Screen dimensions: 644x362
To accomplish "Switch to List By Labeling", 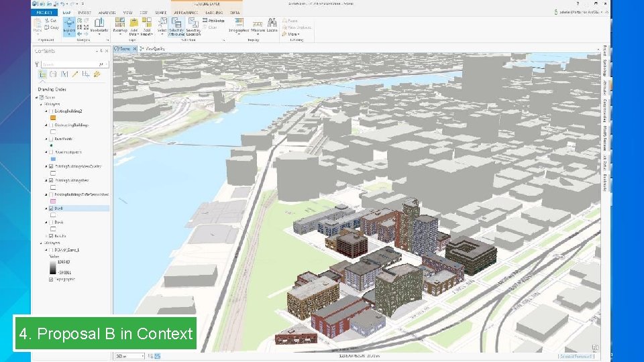I will [97, 74].
